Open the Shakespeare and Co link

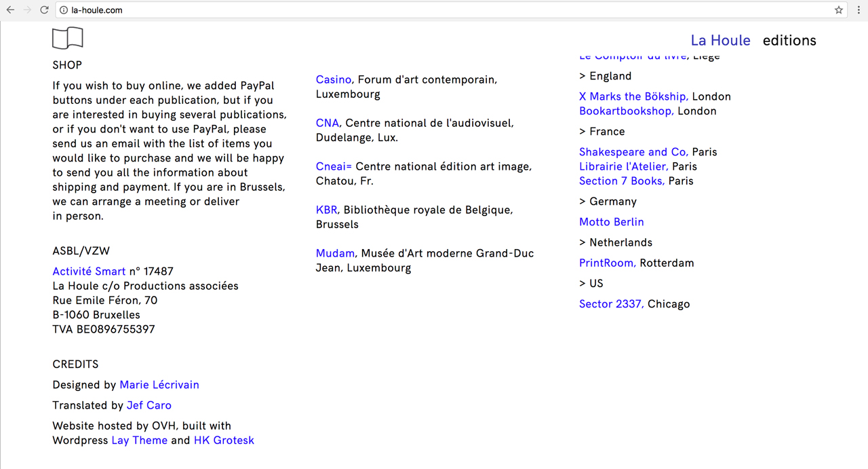tap(633, 152)
